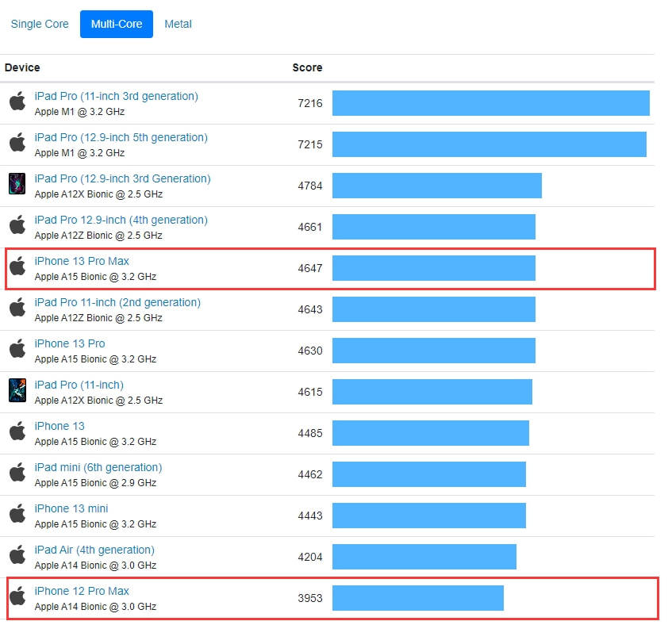Click 'Apple A14 Bionic @ 3.0 GHz' under iPad Air
672x625 pixels.
tap(95, 566)
